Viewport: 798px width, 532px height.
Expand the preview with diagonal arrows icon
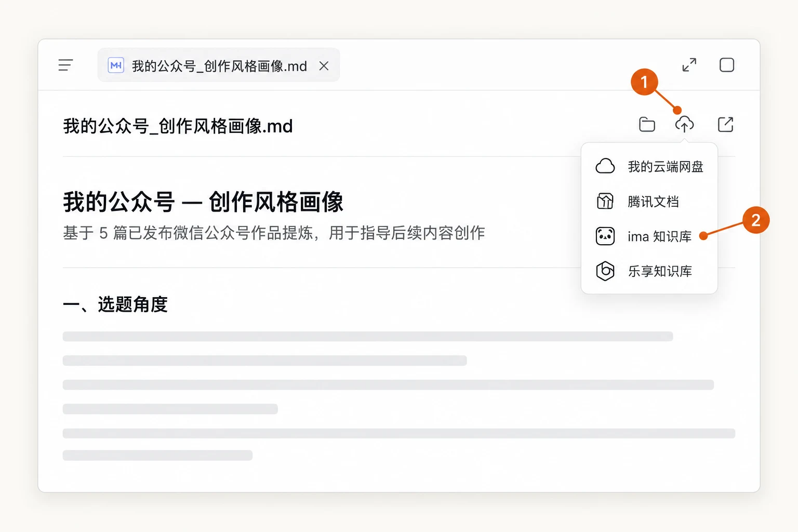[x=689, y=65]
